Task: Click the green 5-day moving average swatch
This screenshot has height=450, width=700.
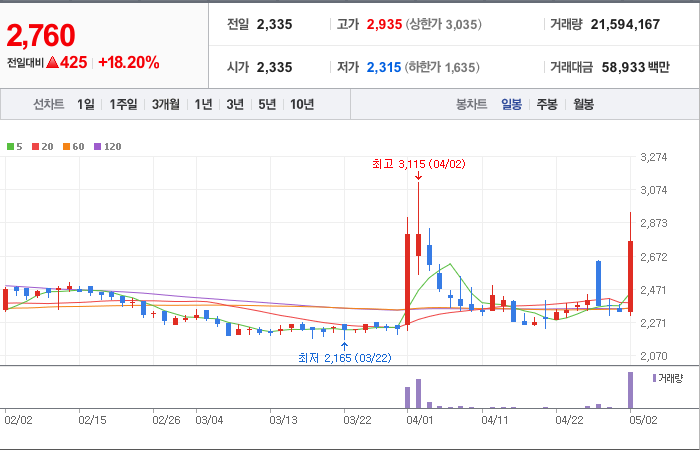Action: [10, 146]
